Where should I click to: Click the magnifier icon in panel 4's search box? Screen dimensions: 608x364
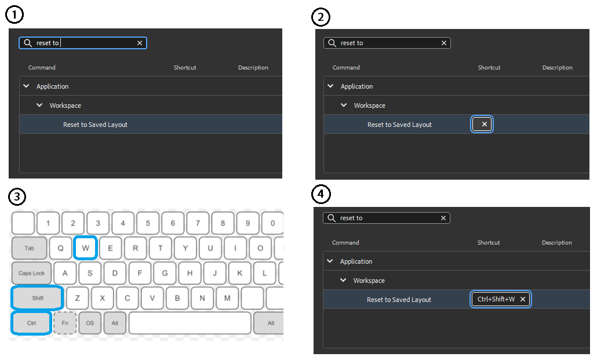coord(330,217)
